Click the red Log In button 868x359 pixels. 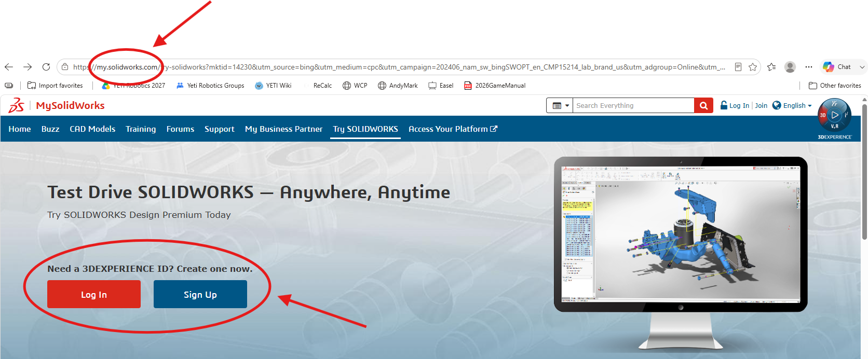tap(94, 294)
